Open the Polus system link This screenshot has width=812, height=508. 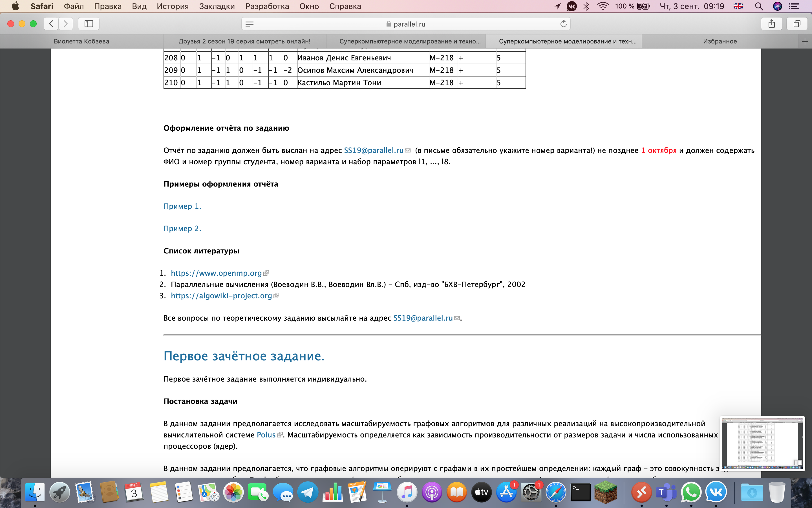click(x=266, y=435)
